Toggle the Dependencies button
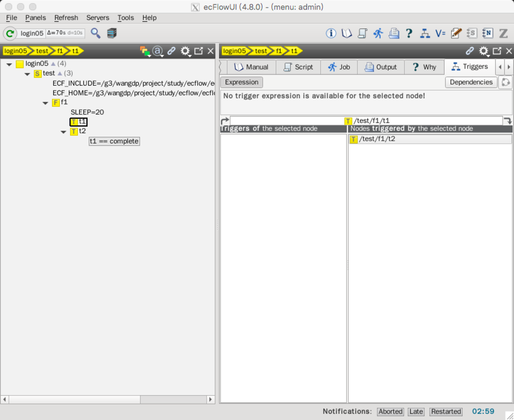Viewport: 514px width, 420px height. tap(471, 82)
